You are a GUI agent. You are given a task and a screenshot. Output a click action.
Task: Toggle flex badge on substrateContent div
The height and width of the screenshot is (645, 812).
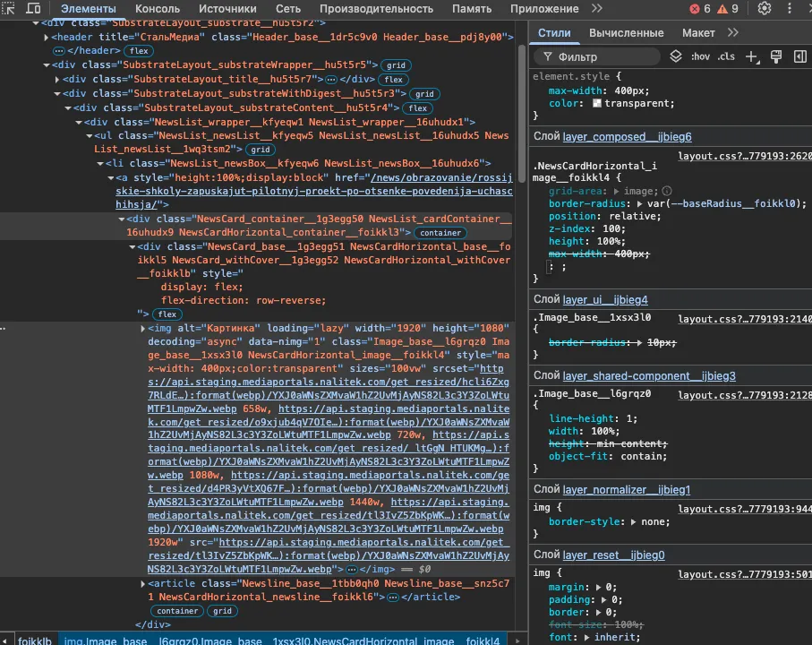pyautogui.click(x=417, y=108)
